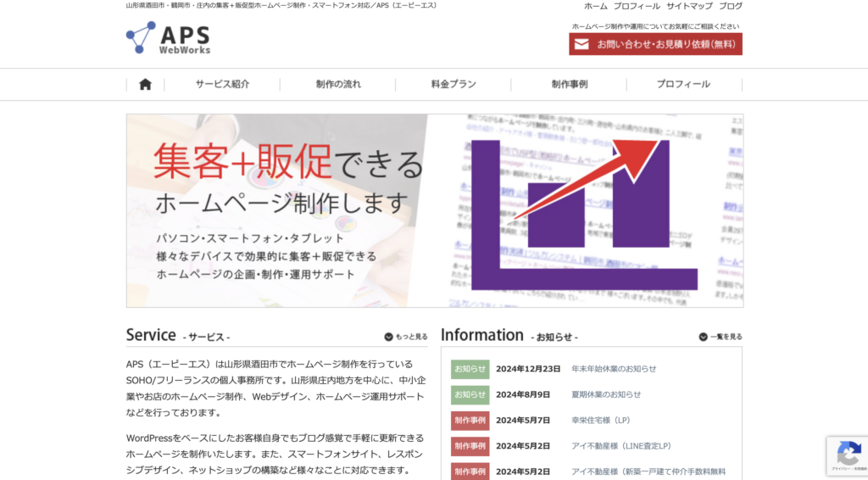The width and height of the screenshot is (868, 480).
Task: Open the 年末年始休業のお知らせ news item
Action: click(x=614, y=369)
